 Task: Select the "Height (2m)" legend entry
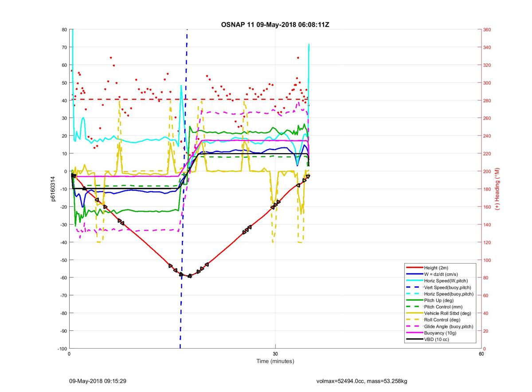click(x=436, y=268)
